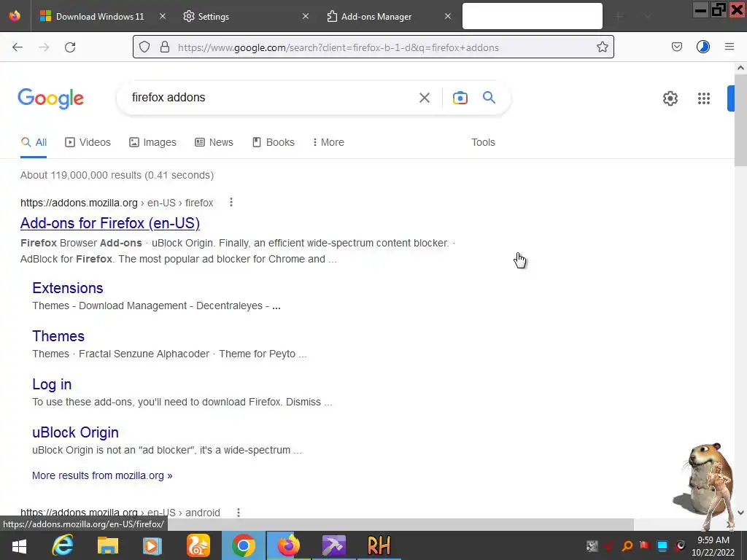This screenshot has height=560, width=747.
Task: Open File Explorer from taskbar
Action: point(108,545)
